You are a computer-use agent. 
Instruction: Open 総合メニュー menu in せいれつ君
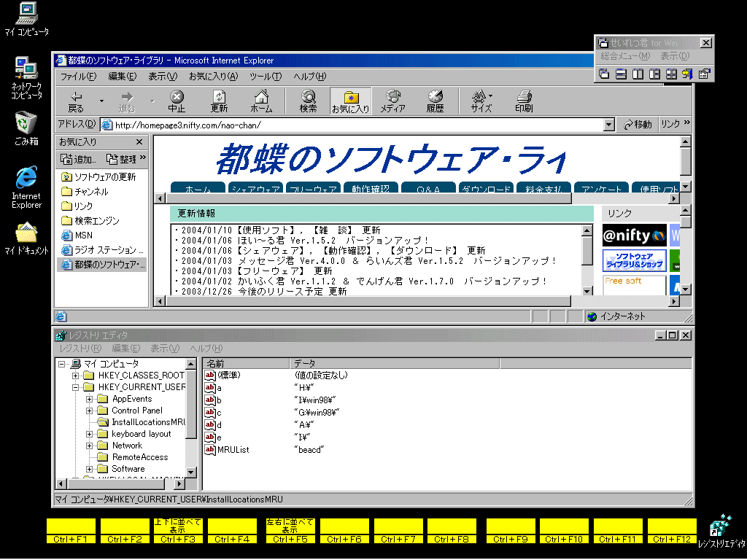click(x=625, y=56)
